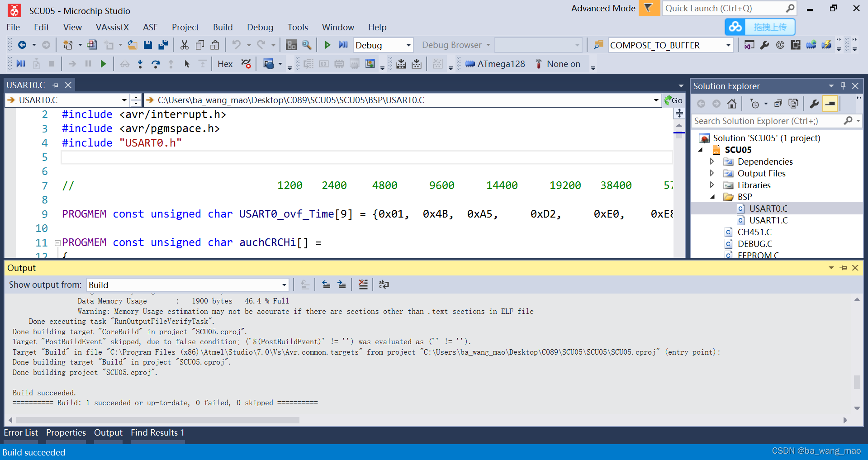
Task: Select USART1.C in Solution Explorer
Action: (x=768, y=220)
